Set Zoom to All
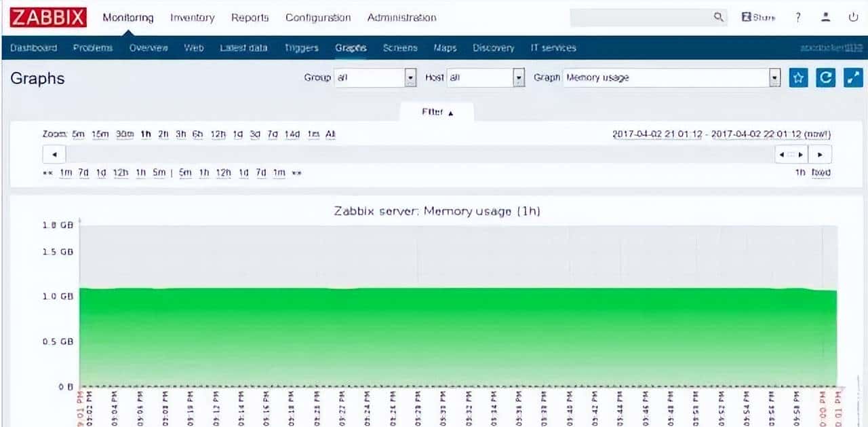This screenshot has height=427, width=868. point(330,134)
